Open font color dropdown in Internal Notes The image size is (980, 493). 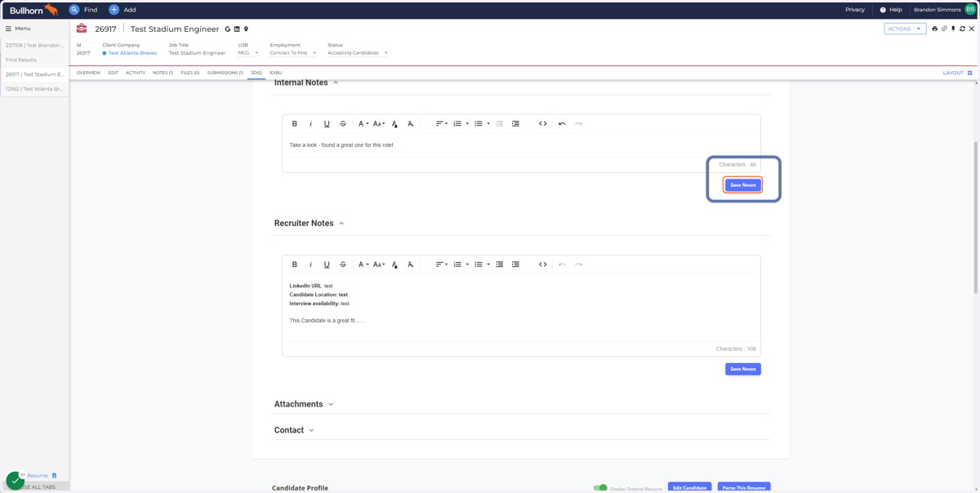click(x=363, y=124)
